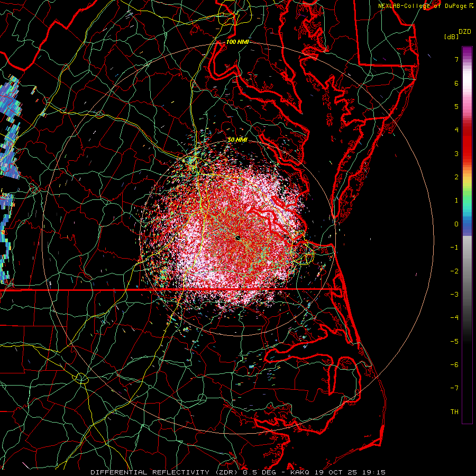The height and width of the screenshot is (476, 476).
Task: Click the KAKQ station identifier in the caption
Action: [300, 472]
